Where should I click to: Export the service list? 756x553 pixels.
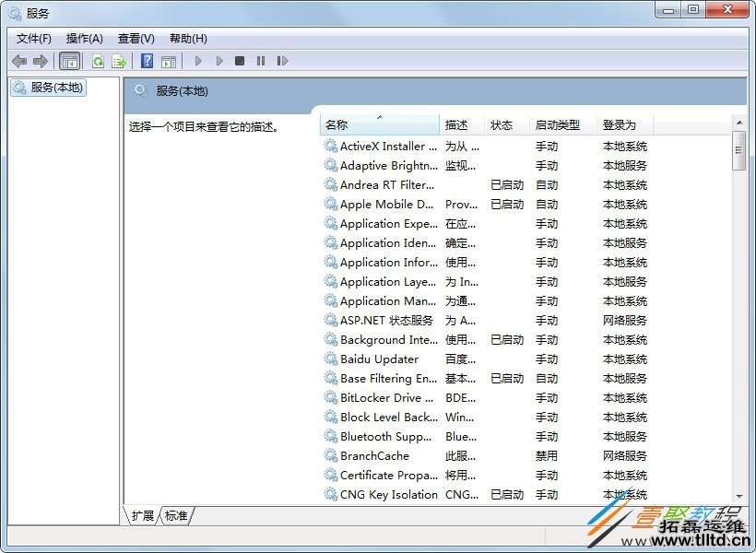click(x=119, y=60)
